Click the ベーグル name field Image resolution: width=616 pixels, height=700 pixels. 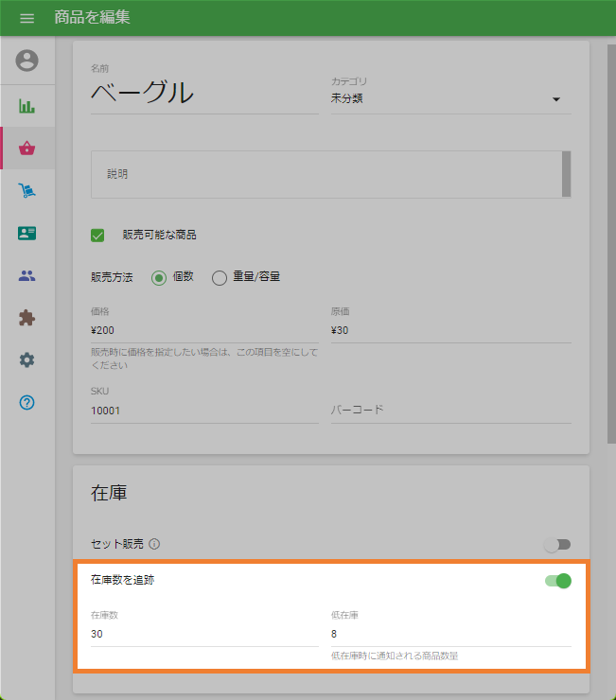click(x=204, y=94)
